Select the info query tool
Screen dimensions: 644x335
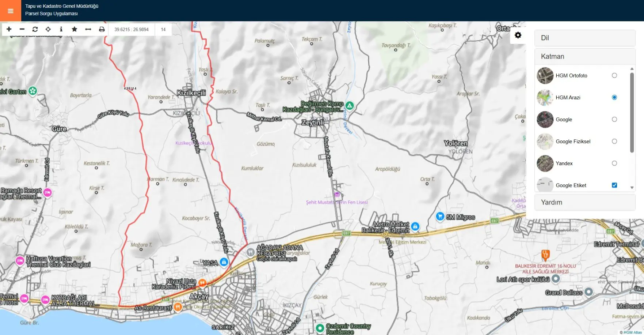[x=61, y=29]
